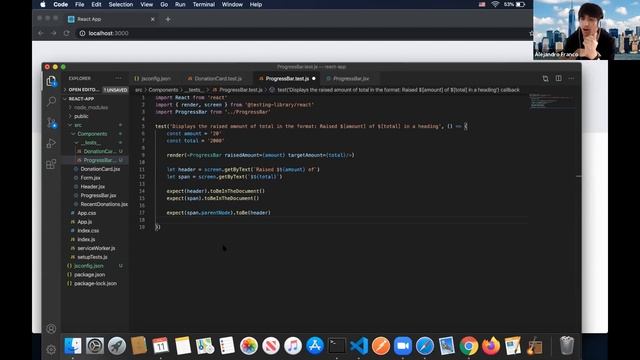Open Terminal from the Dock
Image resolution: width=640 pixels, height=360 pixels.
337,346
